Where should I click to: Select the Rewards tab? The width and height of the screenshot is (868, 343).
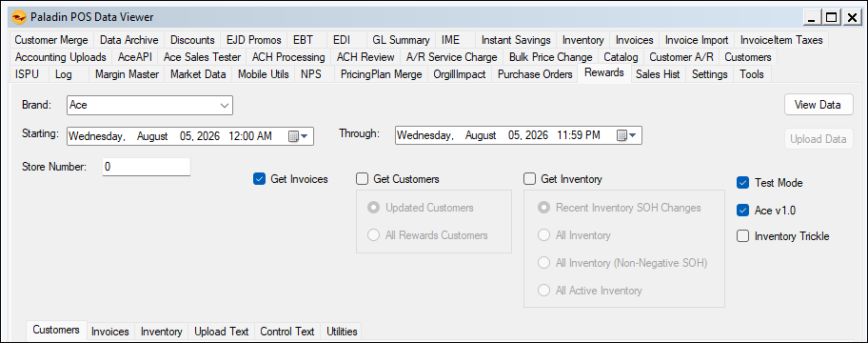604,72
